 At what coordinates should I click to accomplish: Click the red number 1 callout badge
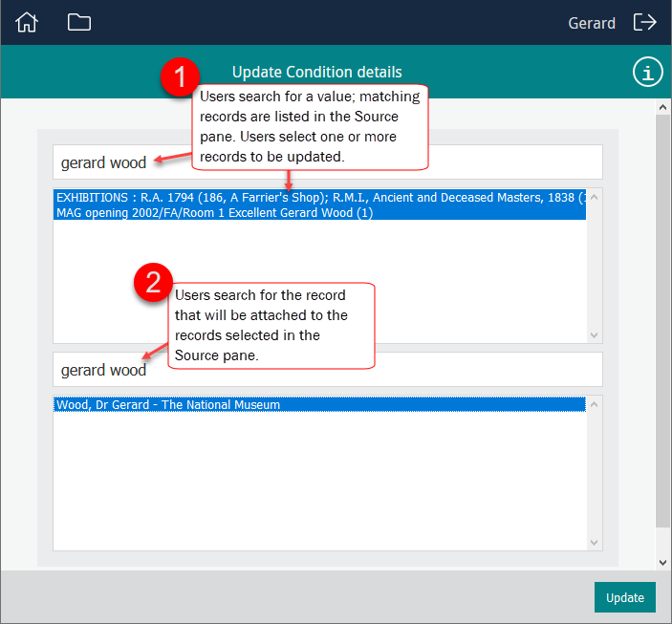pyautogui.click(x=179, y=77)
